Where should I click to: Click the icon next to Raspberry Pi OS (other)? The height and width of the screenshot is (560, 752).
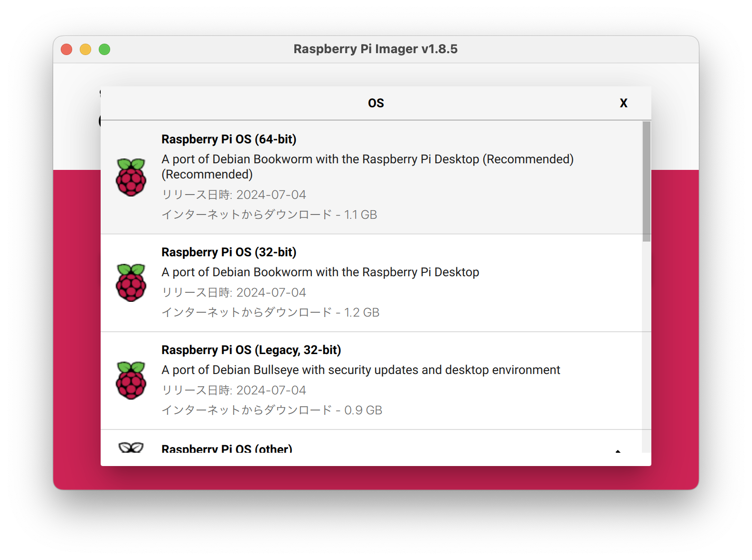131,448
